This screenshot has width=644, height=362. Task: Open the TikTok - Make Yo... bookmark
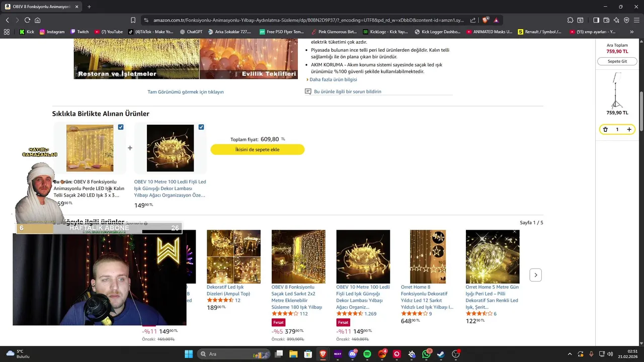151,32
